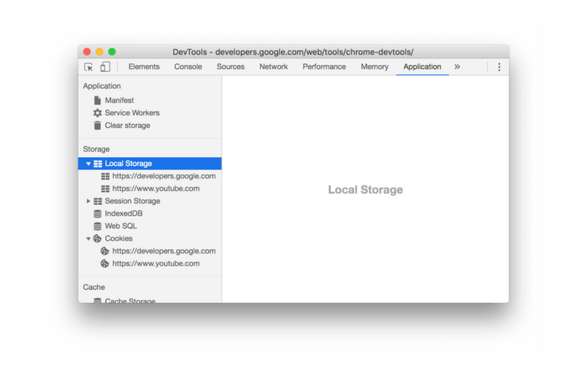
Task: Expand the Session Storage tree arrow
Action: (x=88, y=201)
